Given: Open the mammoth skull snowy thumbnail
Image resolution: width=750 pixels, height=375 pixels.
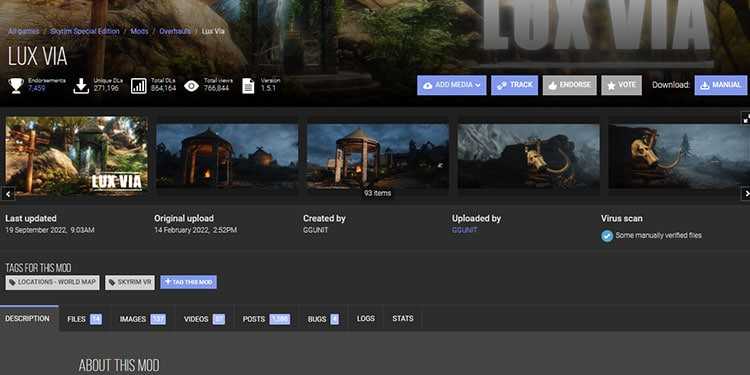Looking at the screenshot, I should click(x=529, y=156).
